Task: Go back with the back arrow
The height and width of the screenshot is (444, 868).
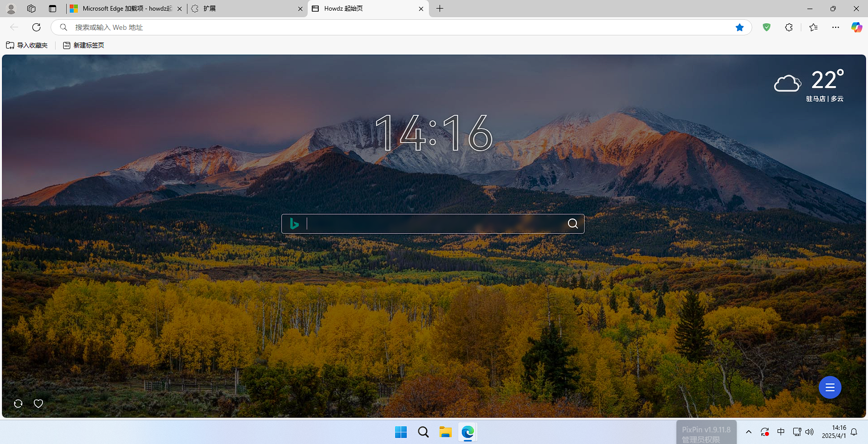Action: [x=14, y=27]
